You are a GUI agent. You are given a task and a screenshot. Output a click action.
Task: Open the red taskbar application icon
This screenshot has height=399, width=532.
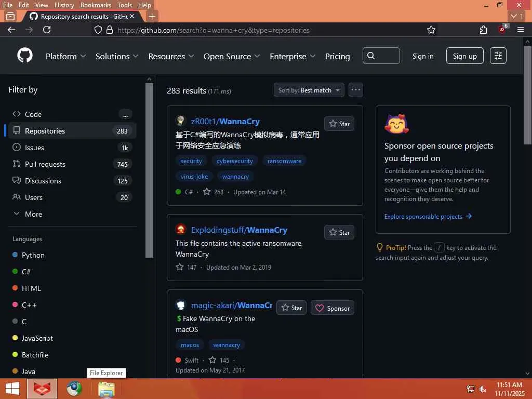coord(42,389)
